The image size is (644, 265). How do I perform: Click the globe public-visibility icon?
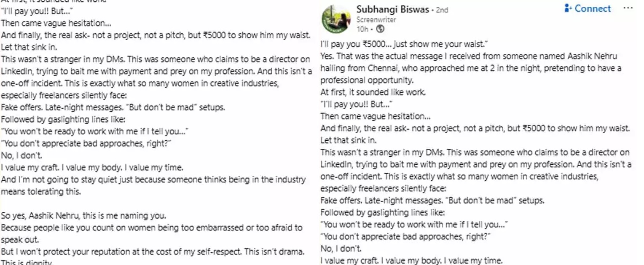380,29
